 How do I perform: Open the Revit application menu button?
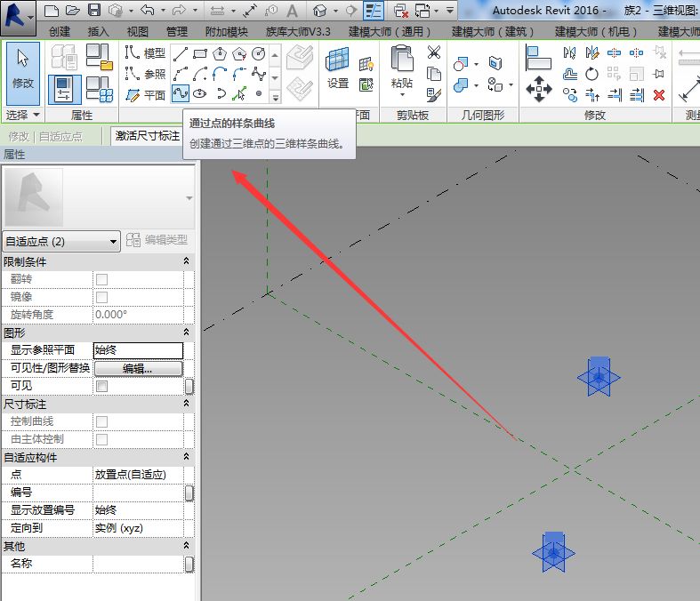[x=18, y=18]
